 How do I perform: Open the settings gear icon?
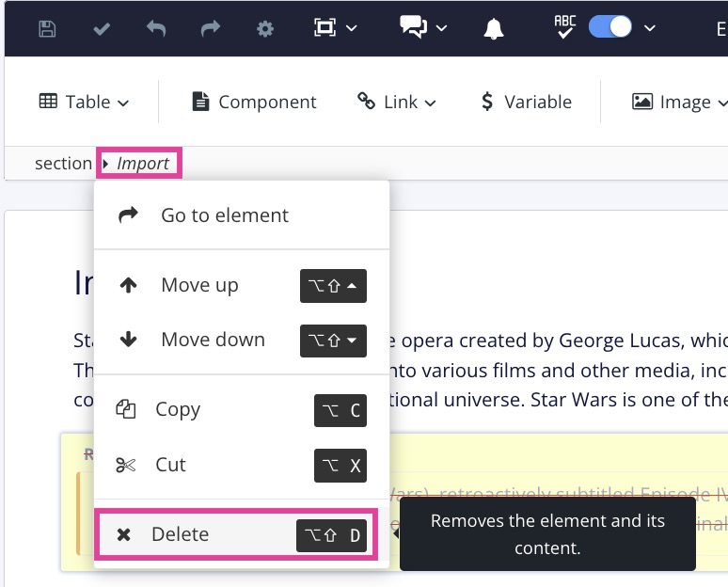(265, 28)
